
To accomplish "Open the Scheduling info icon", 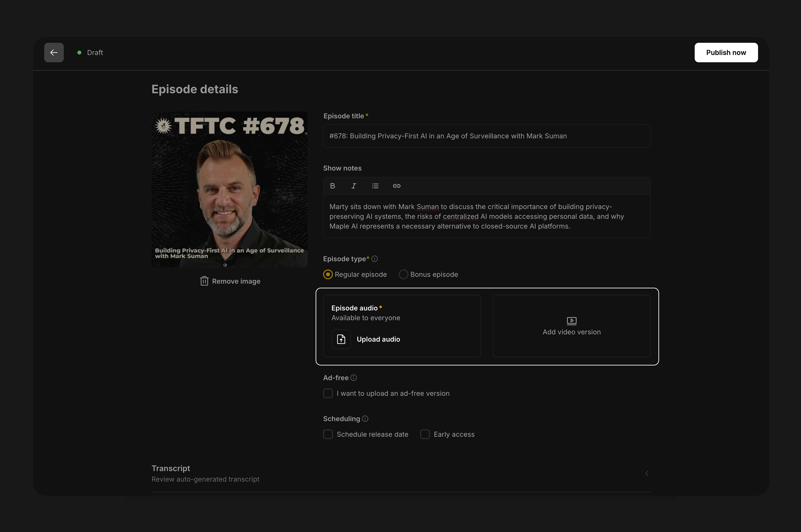I will pyautogui.click(x=365, y=419).
